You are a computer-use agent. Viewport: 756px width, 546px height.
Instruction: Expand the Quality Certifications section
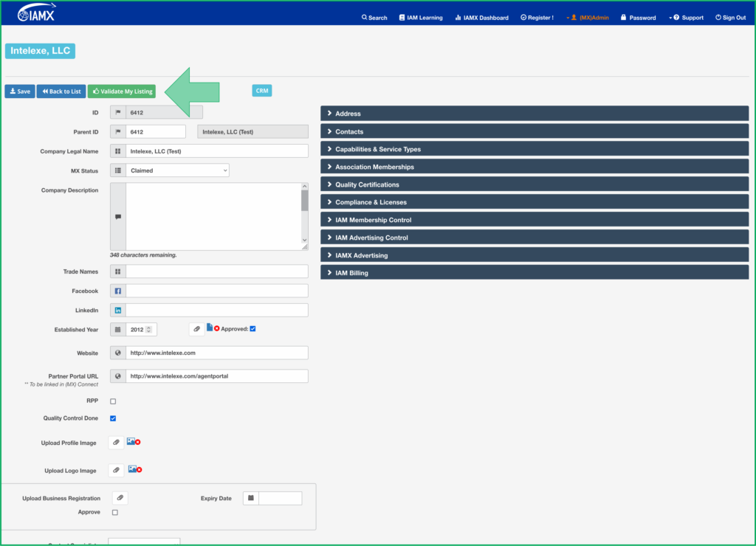[535, 184]
